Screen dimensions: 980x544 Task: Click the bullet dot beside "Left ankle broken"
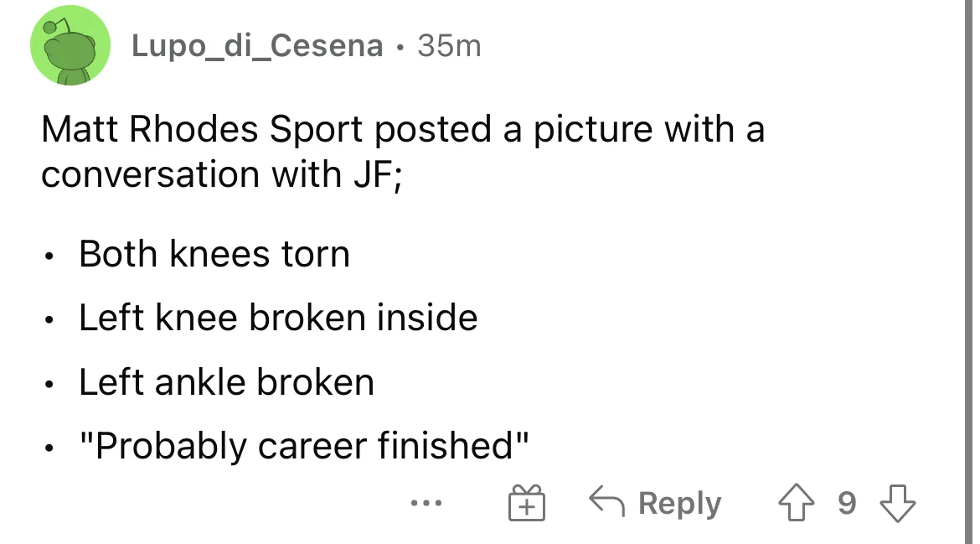[52, 384]
